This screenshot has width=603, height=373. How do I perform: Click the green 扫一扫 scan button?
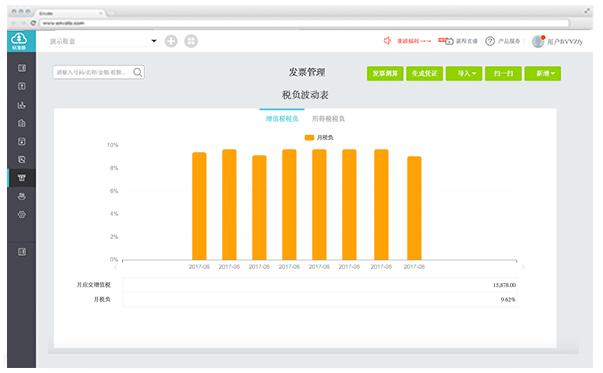(503, 73)
